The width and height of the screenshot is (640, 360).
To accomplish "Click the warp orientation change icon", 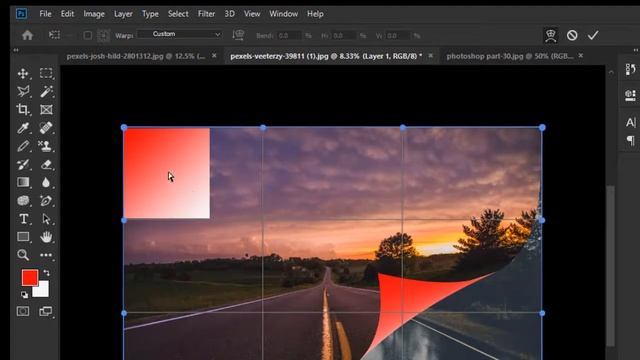I will (238, 35).
